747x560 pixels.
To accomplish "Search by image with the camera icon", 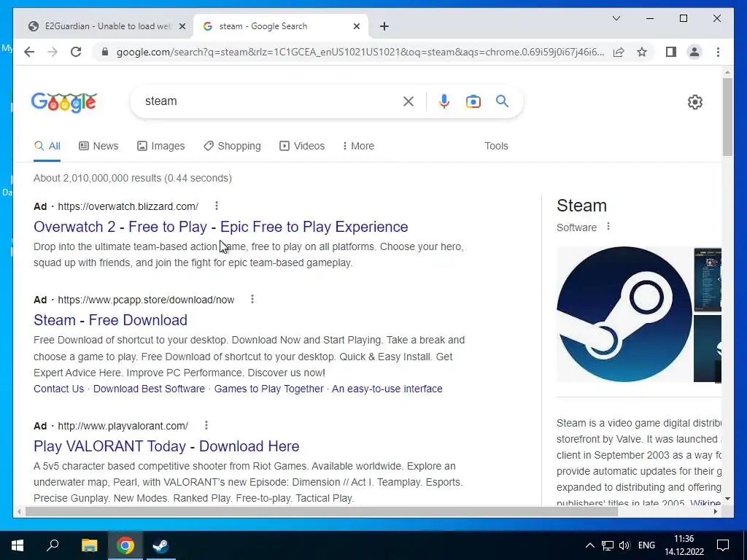I will pos(473,101).
